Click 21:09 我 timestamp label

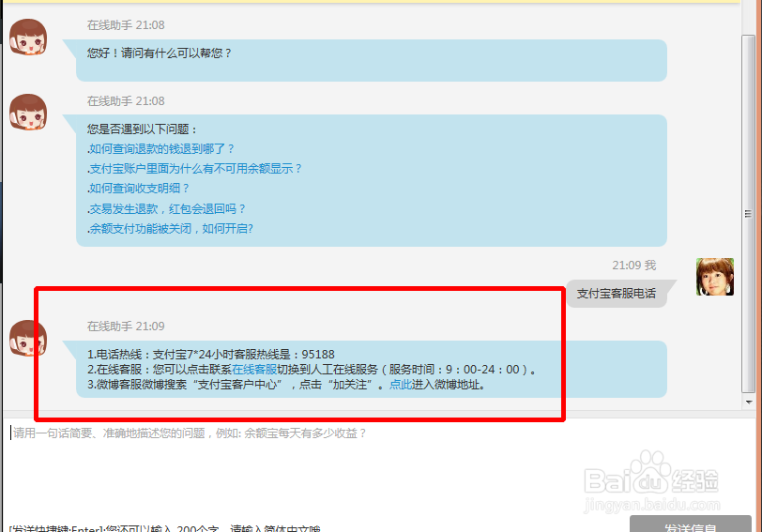(634, 266)
